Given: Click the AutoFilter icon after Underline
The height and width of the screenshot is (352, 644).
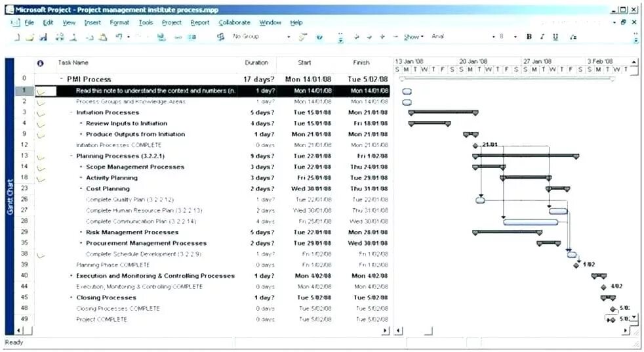Looking at the screenshot, I should pyautogui.click(x=573, y=37).
